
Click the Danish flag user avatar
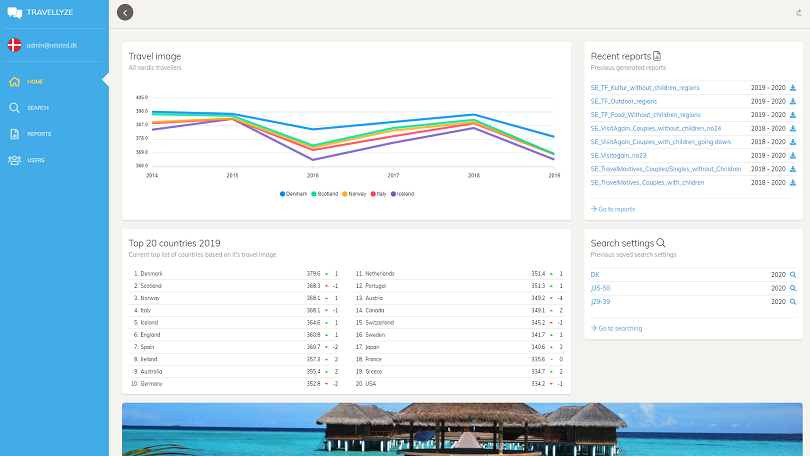pyautogui.click(x=14, y=45)
